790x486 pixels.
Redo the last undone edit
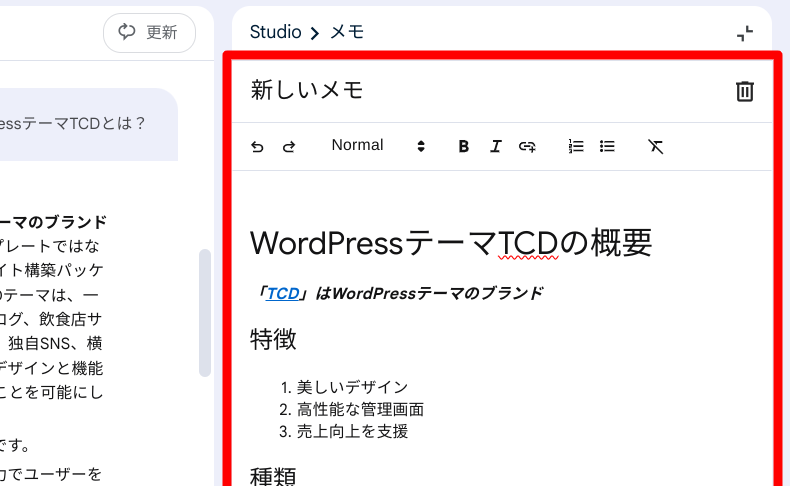(289, 147)
